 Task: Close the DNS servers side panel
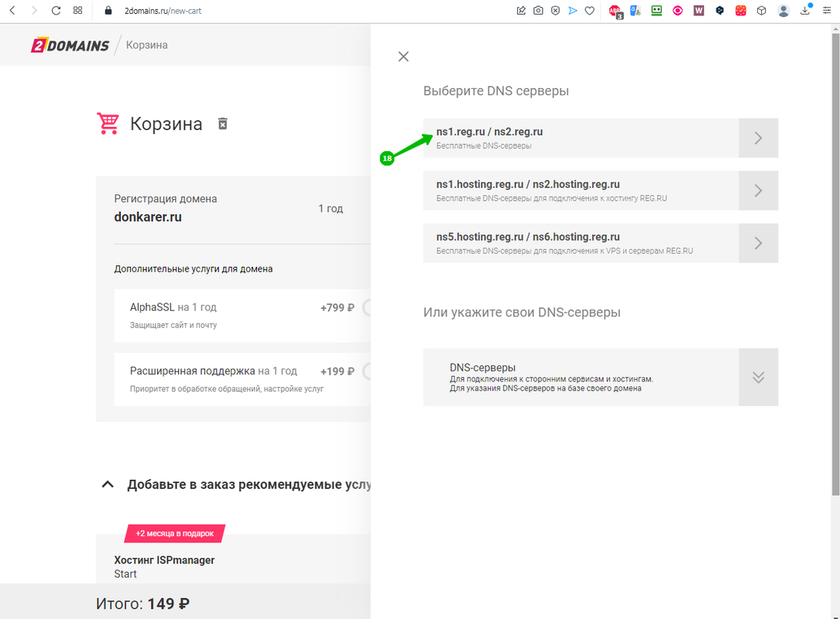pos(403,56)
